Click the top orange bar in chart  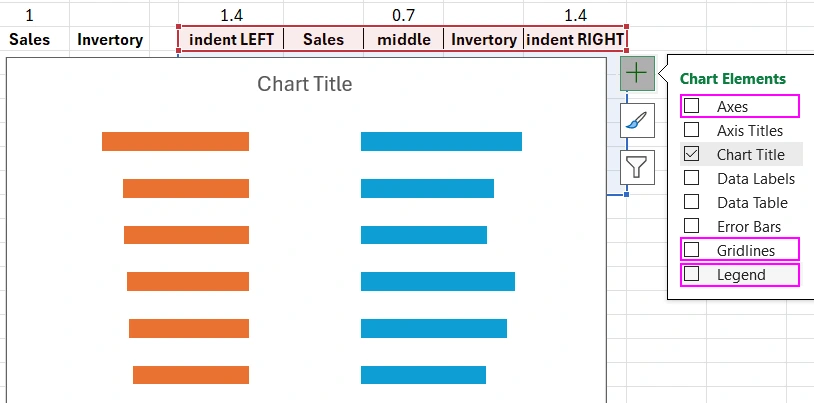click(x=175, y=141)
